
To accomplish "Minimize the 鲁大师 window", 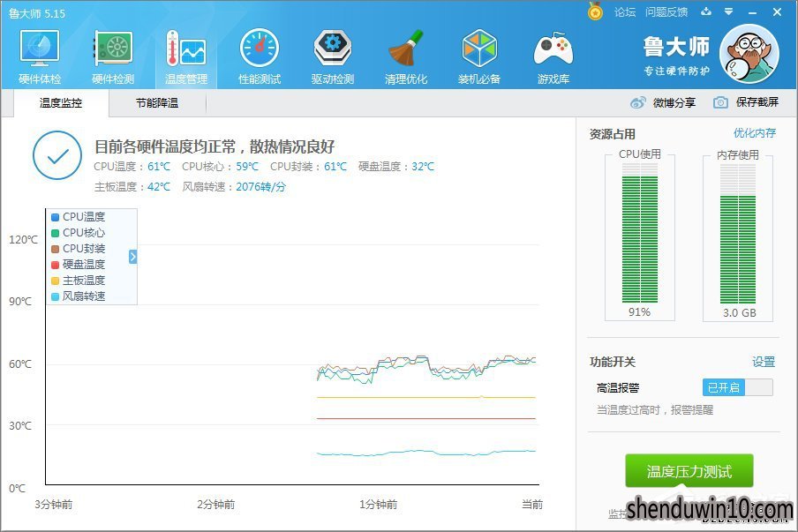I will 753,12.
